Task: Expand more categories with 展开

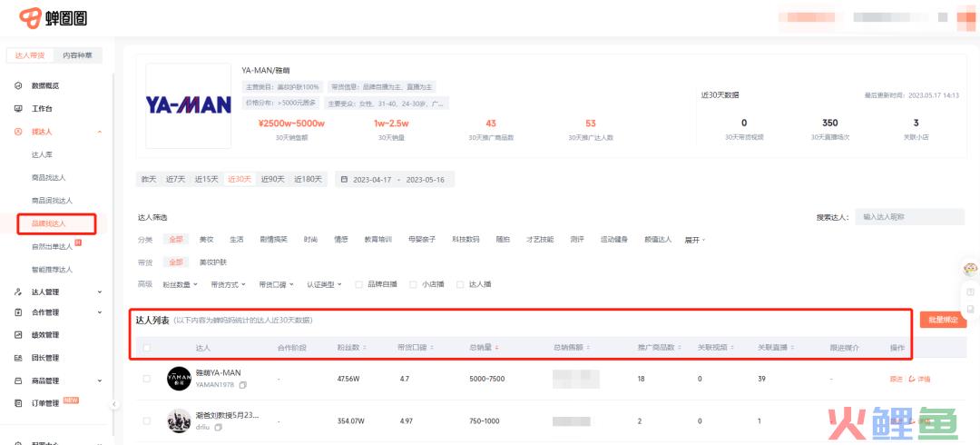Action: (695, 240)
